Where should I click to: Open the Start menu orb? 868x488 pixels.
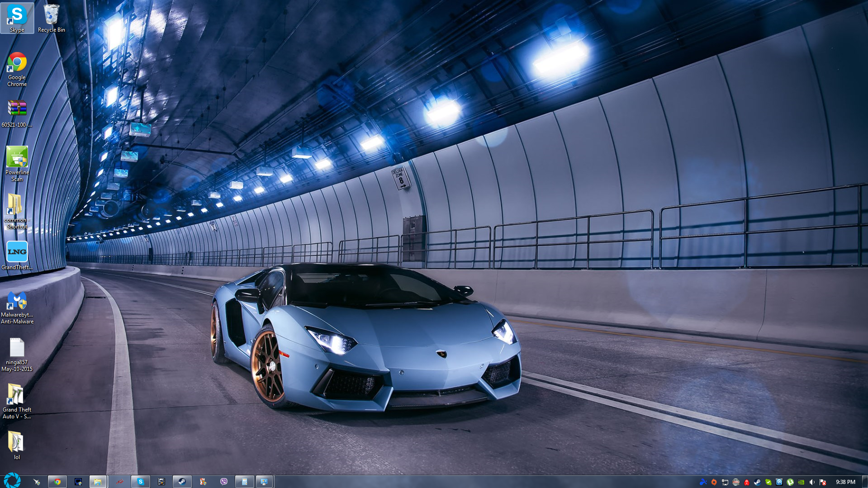coord(12,480)
